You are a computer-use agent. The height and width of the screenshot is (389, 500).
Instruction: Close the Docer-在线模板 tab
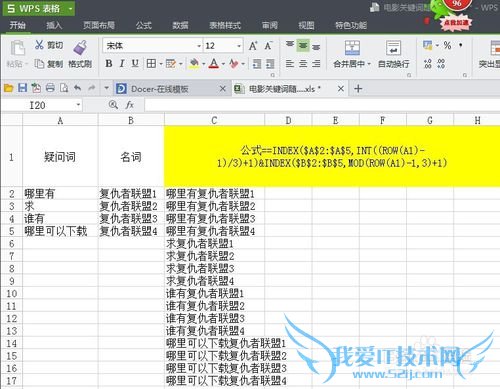click(223, 89)
